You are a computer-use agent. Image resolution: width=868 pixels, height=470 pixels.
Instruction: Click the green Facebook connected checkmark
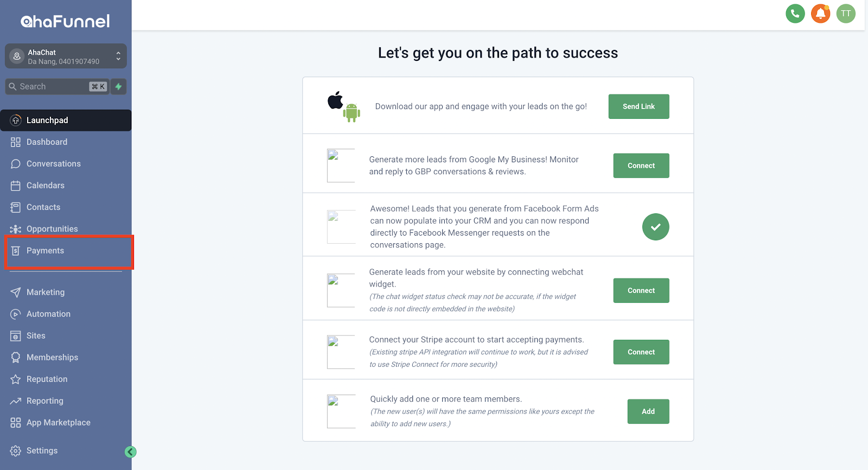655,227
